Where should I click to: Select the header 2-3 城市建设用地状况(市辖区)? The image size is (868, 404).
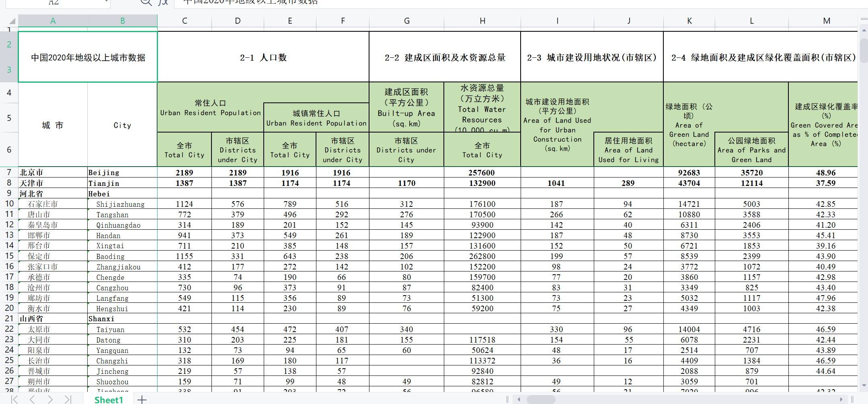(x=592, y=57)
